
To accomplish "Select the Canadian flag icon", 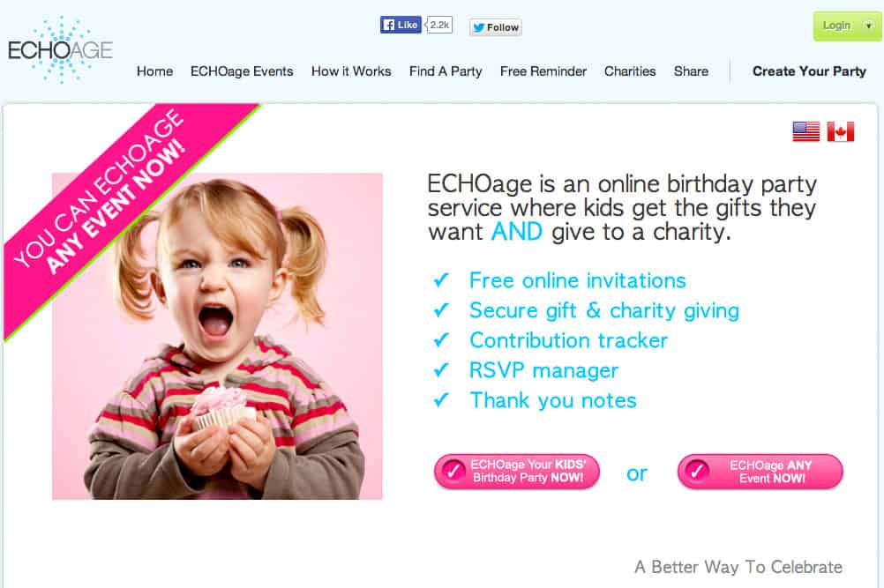I will pos(841,132).
